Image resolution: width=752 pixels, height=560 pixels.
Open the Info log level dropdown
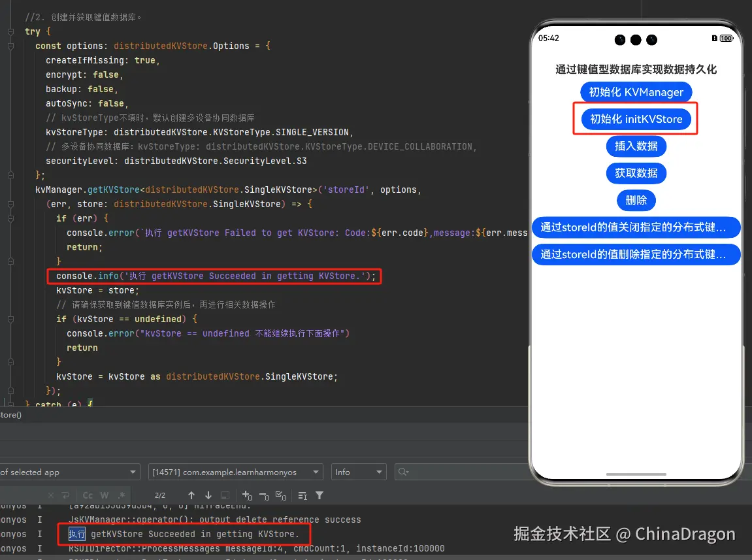pos(359,472)
